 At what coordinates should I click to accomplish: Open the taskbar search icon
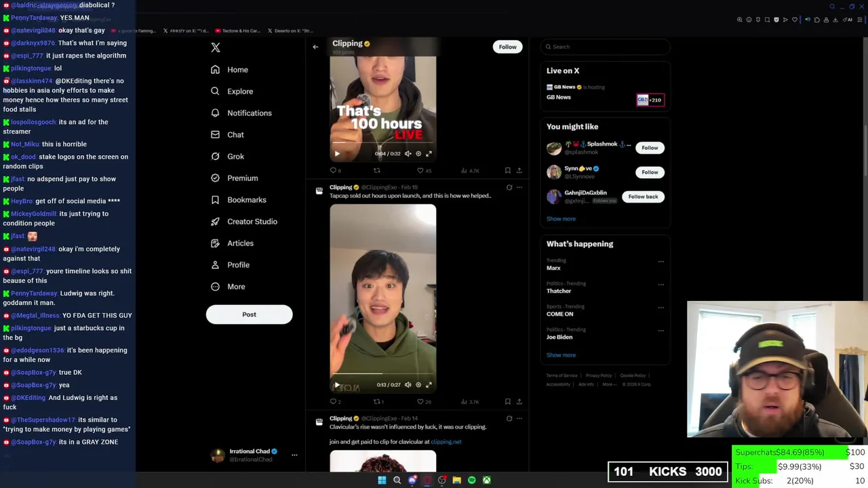click(x=397, y=481)
